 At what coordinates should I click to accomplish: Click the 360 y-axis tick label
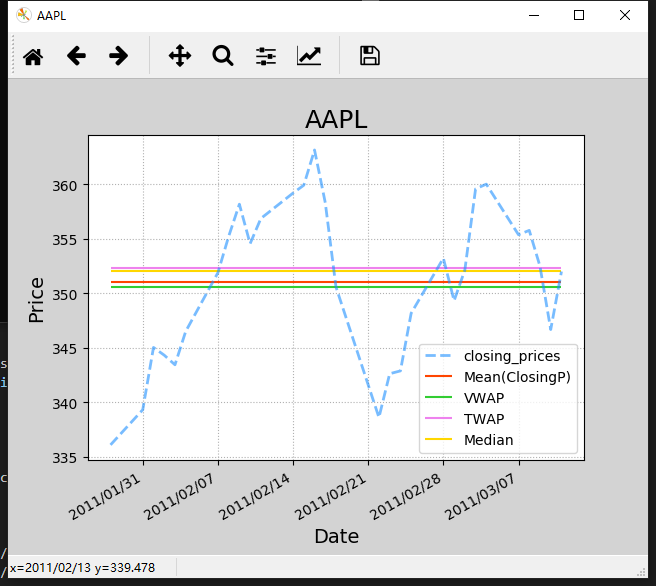click(65, 186)
